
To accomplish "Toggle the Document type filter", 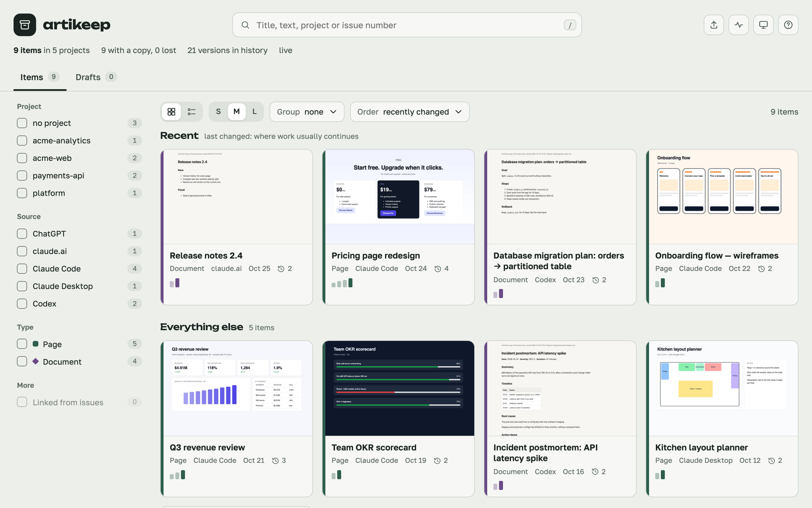I will (22, 362).
